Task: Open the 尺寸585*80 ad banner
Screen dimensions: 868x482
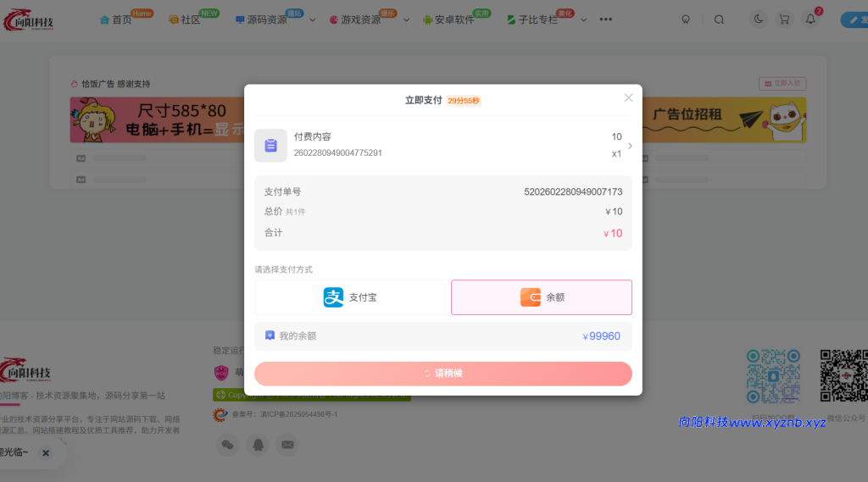Action: (157, 120)
